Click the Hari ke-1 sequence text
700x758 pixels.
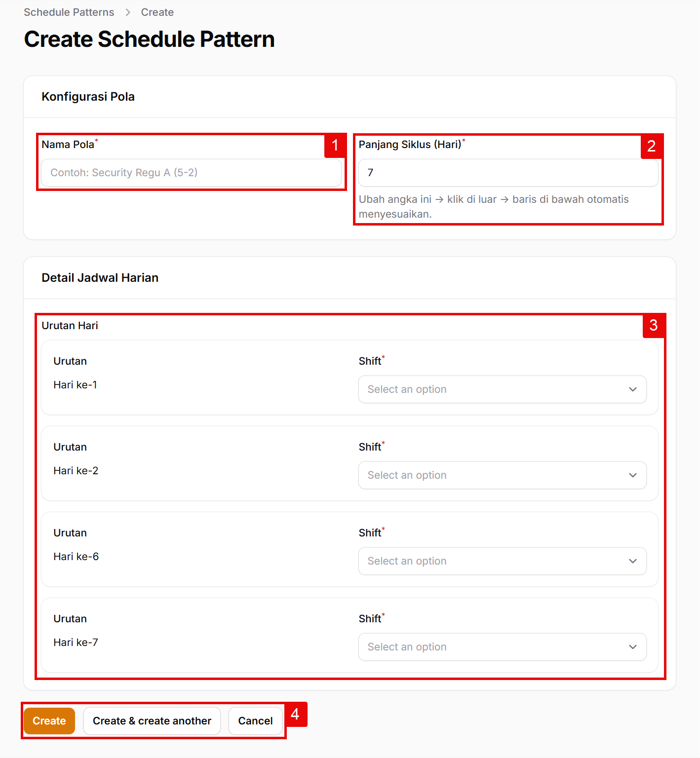pos(75,385)
